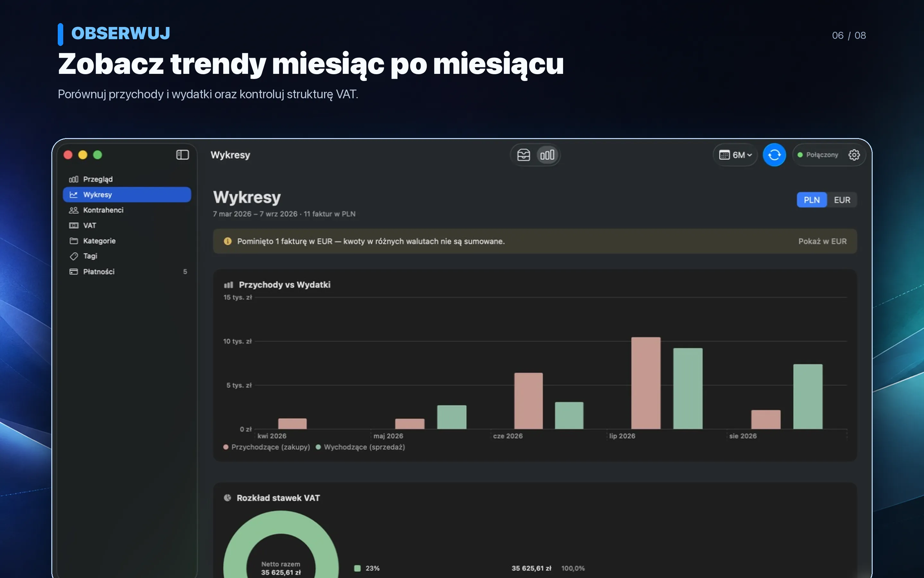Click the chart icon beside Przychody vs Wydatki

(x=228, y=285)
